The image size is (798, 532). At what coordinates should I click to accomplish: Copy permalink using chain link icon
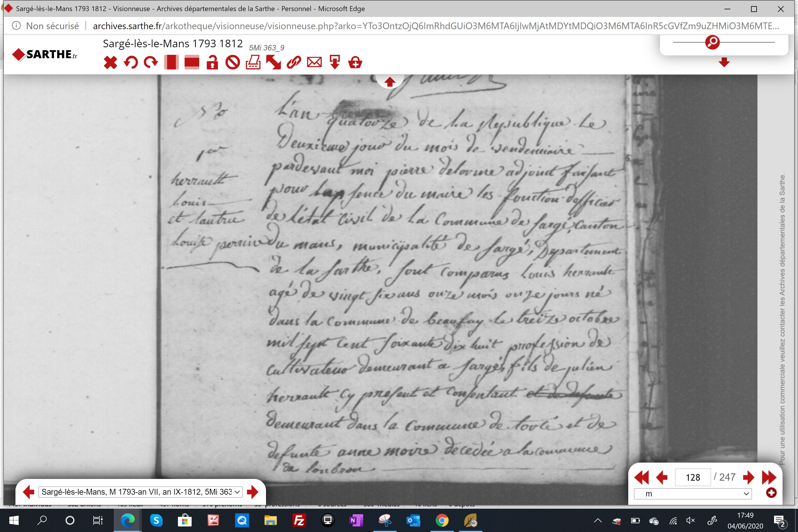tap(294, 62)
